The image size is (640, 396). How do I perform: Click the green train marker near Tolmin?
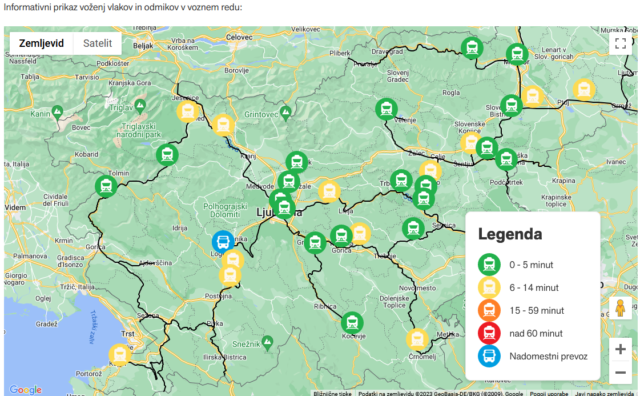(x=106, y=186)
